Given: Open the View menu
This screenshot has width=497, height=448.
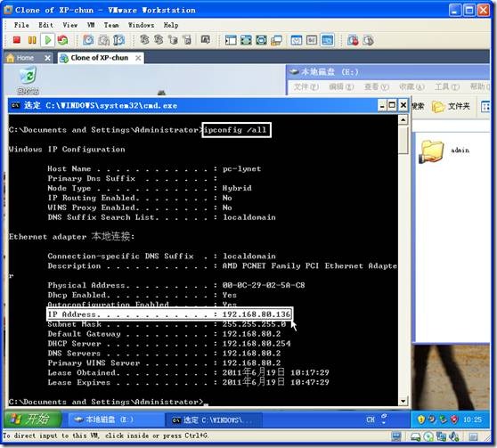Looking at the screenshot, I should coord(70,25).
